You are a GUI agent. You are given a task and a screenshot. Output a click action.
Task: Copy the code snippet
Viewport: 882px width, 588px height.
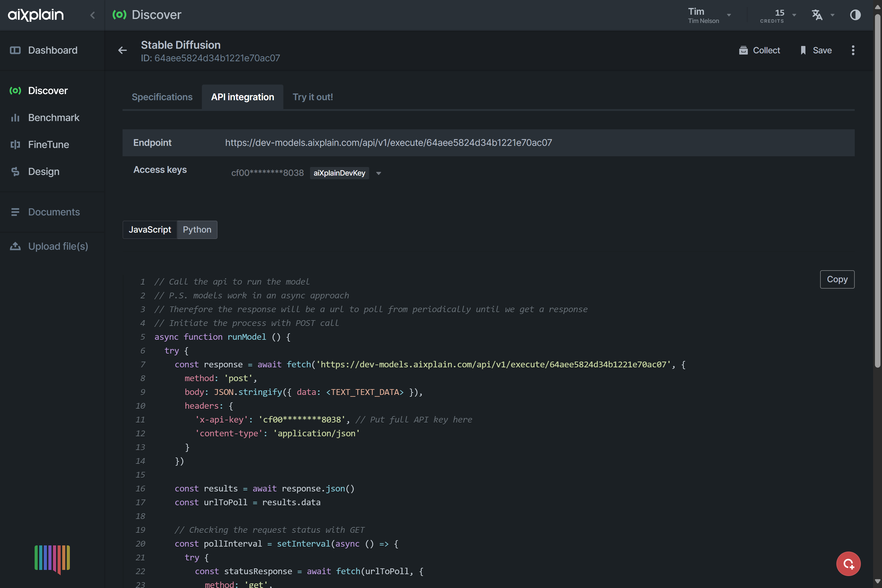coord(837,279)
